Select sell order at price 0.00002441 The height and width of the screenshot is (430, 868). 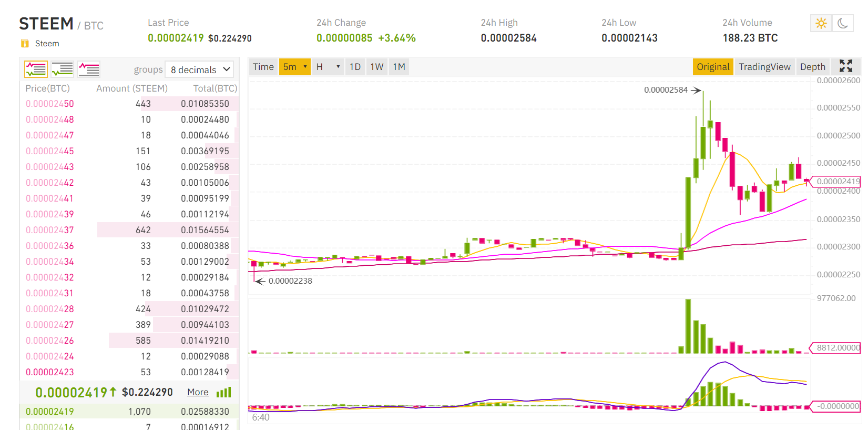click(x=129, y=198)
